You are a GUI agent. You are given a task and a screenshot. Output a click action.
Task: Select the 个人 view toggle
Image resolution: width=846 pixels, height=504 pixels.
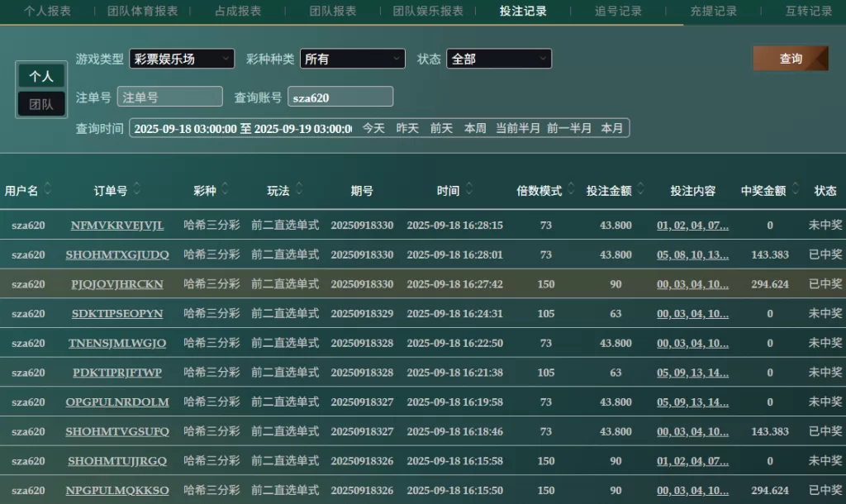pyautogui.click(x=41, y=76)
